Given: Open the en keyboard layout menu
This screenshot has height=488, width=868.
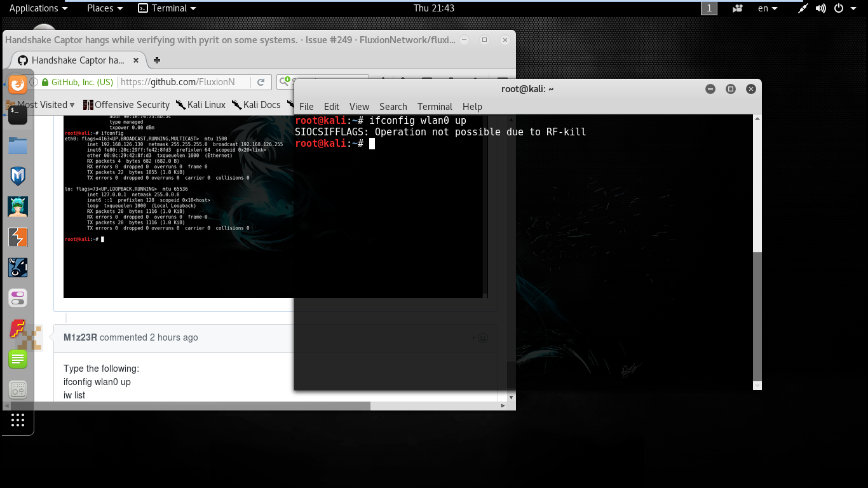Looking at the screenshot, I should pos(768,8).
